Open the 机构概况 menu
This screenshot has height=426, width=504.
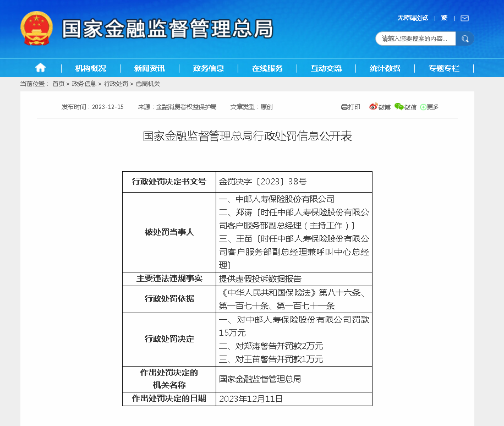pyautogui.click(x=91, y=68)
